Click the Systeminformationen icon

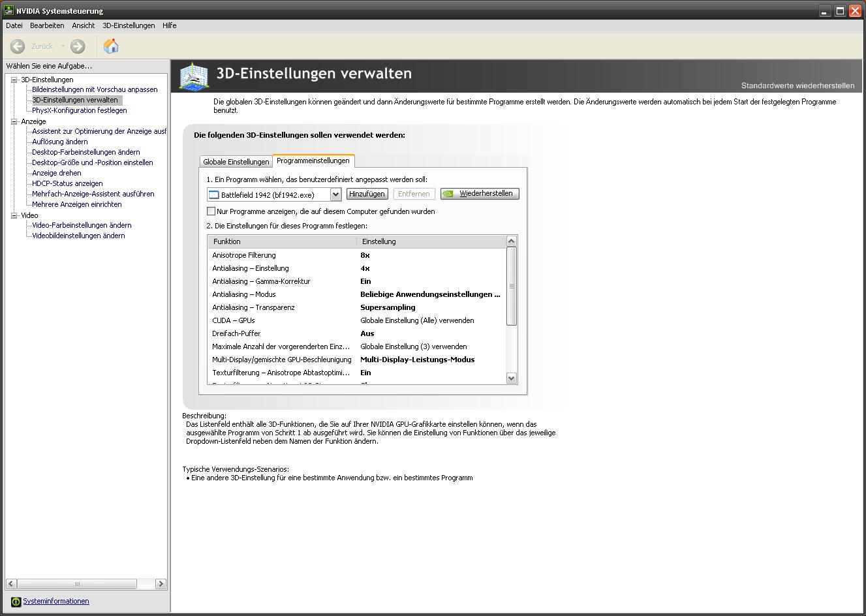click(16, 602)
